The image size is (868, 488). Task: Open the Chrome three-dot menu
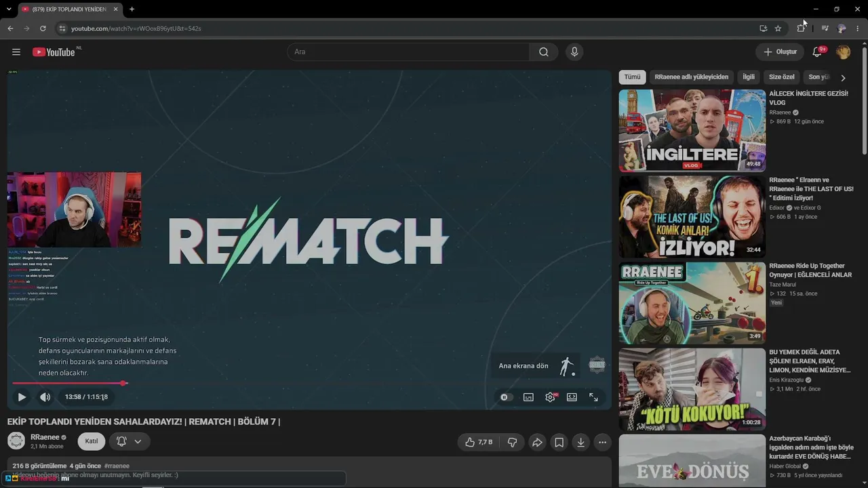[859, 28]
